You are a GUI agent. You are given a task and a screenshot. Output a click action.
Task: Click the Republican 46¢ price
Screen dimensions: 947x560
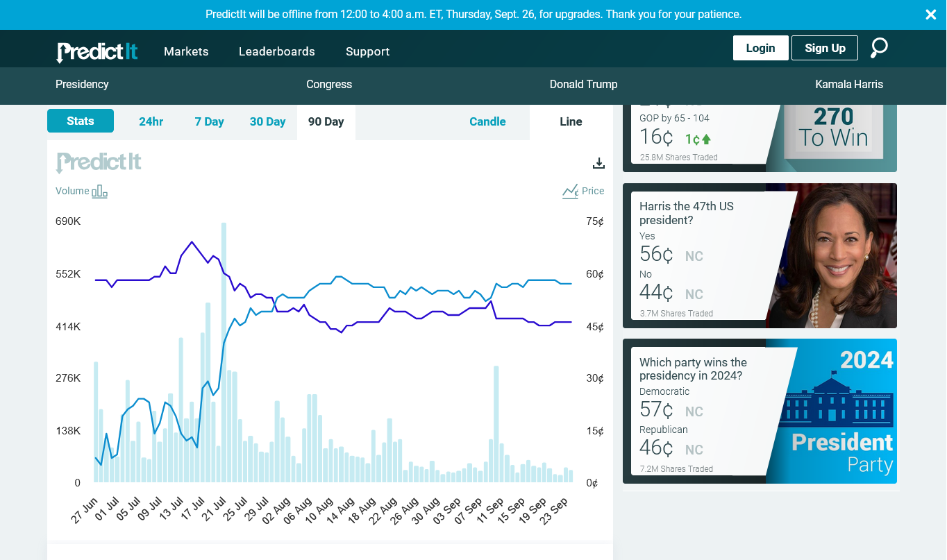[657, 448]
